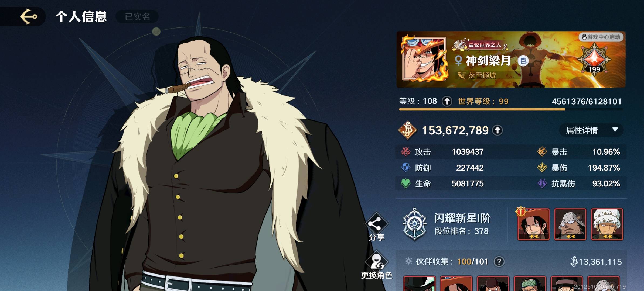Select the middle team character portrait
The width and height of the screenshot is (644, 291).
tap(570, 224)
